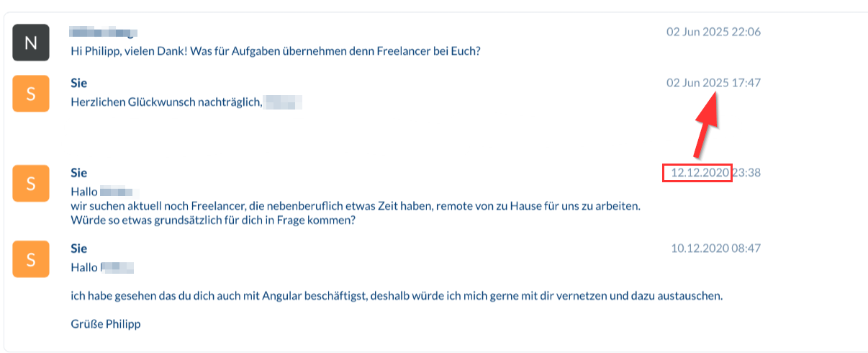Select the message "Hi Philipp, vielen Dank!"
Screen dimensions: 868x353
tap(275, 51)
